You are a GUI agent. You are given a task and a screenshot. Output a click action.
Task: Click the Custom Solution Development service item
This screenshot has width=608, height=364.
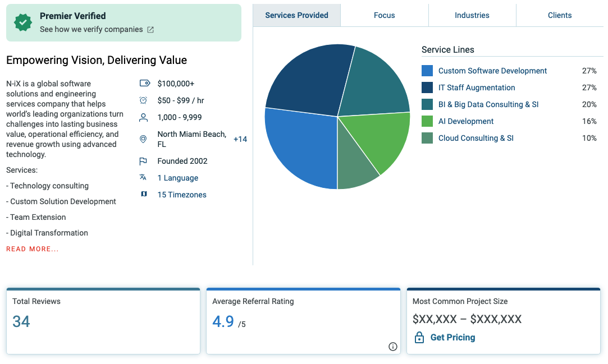pyautogui.click(x=61, y=202)
